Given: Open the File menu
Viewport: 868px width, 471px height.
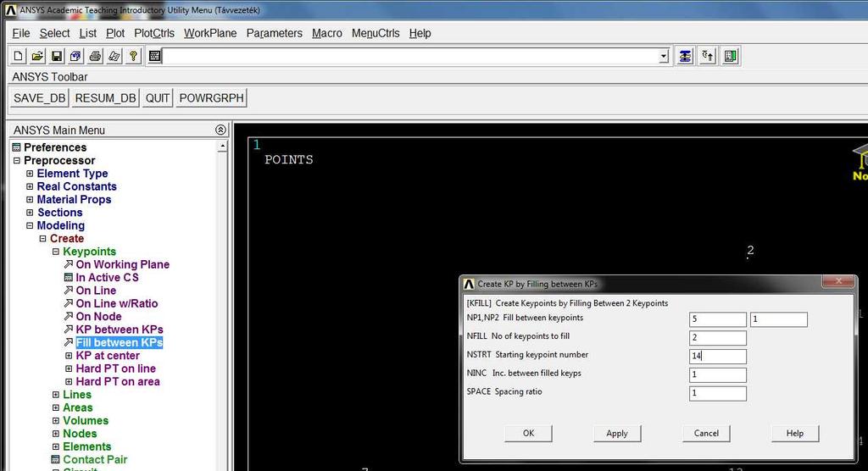Looking at the screenshot, I should (21, 33).
